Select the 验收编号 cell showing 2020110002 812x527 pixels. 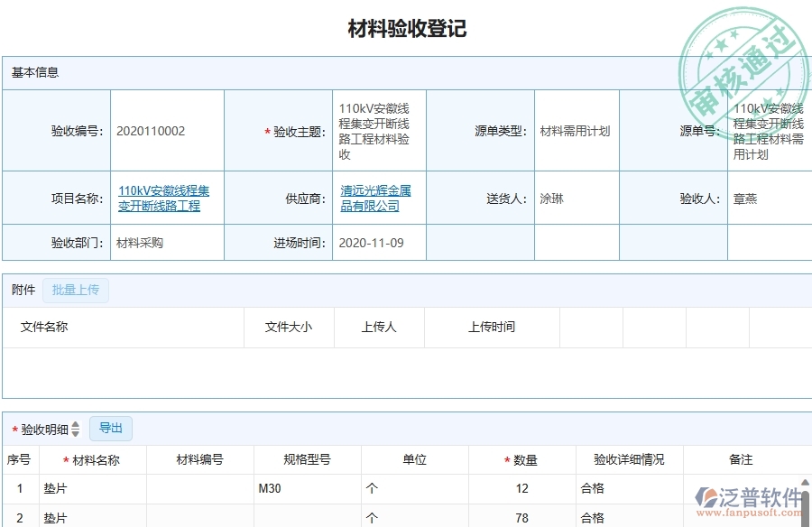click(x=152, y=129)
